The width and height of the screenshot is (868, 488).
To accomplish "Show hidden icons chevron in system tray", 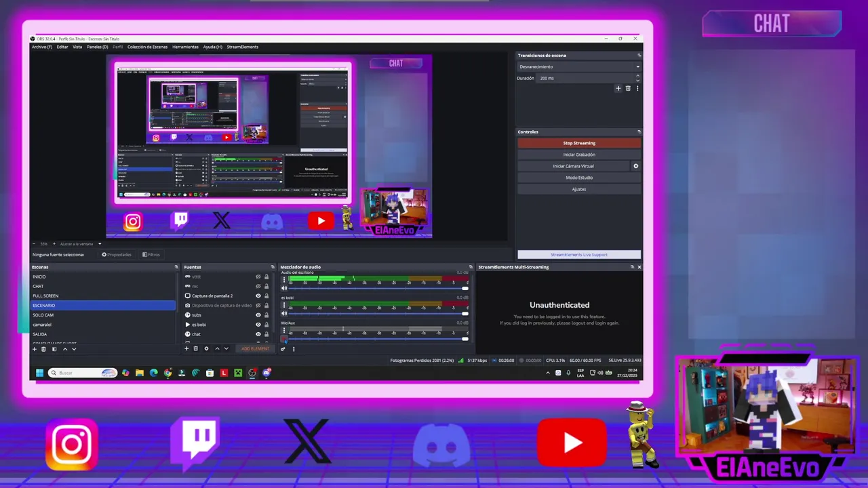I will 548,373.
